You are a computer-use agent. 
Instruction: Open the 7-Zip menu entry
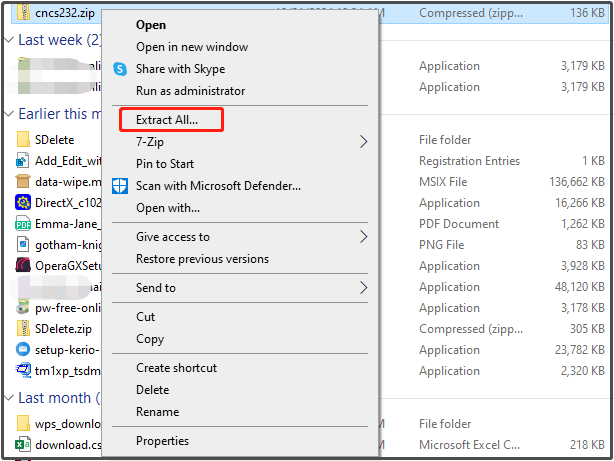150,142
